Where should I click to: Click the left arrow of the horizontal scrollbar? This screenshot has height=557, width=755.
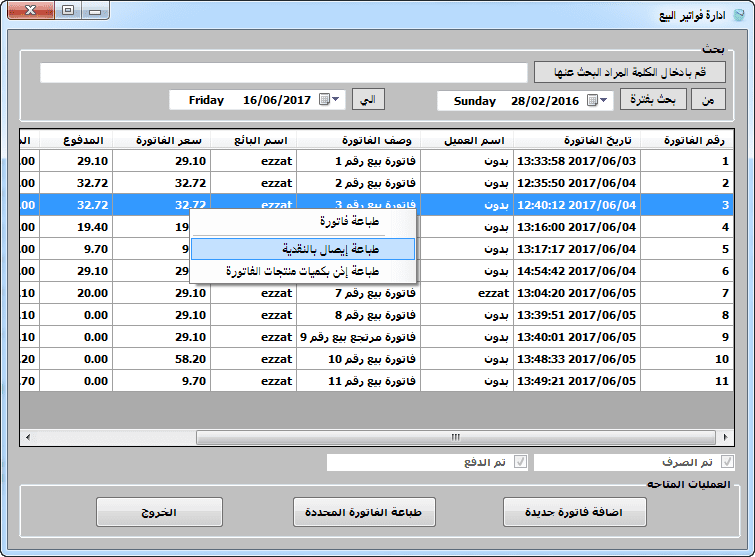pyautogui.click(x=26, y=437)
